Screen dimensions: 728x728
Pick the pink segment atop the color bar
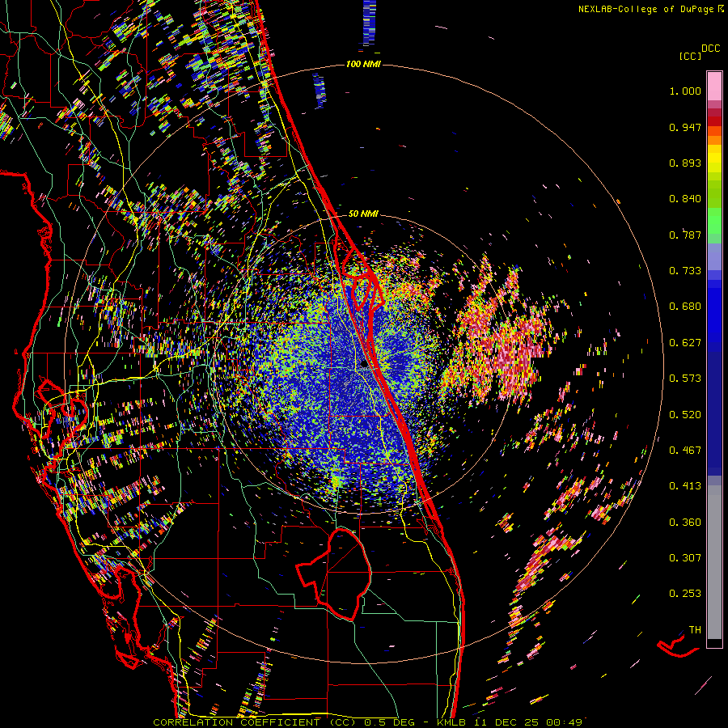714,86
